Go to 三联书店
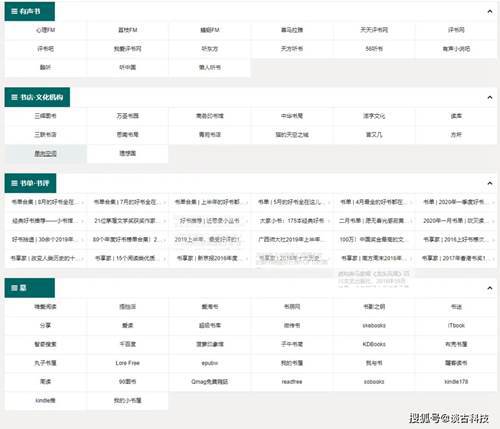Screen dimensions: 500x429 point(46,135)
